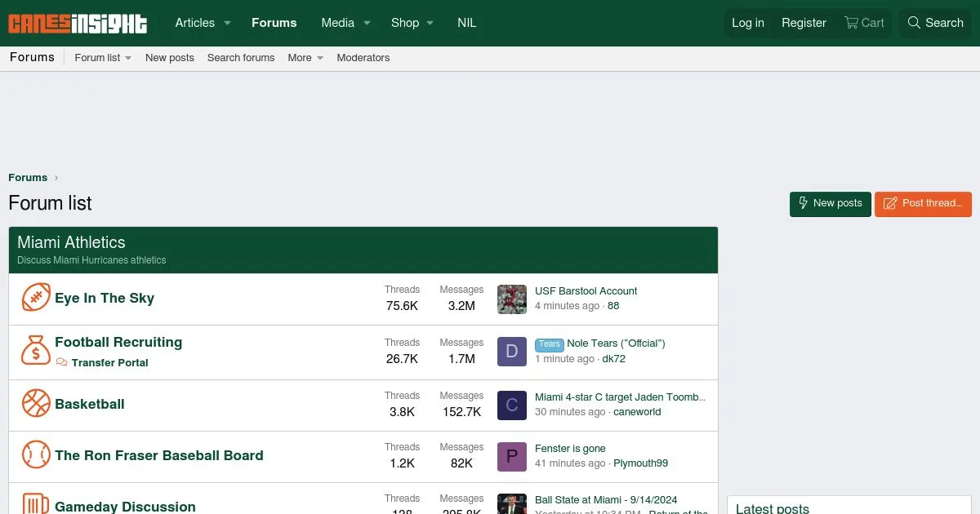Image resolution: width=980 pixels, height=514 pixels.
Task: Open the Gameday Discussion forum
Action: [125, 507]
